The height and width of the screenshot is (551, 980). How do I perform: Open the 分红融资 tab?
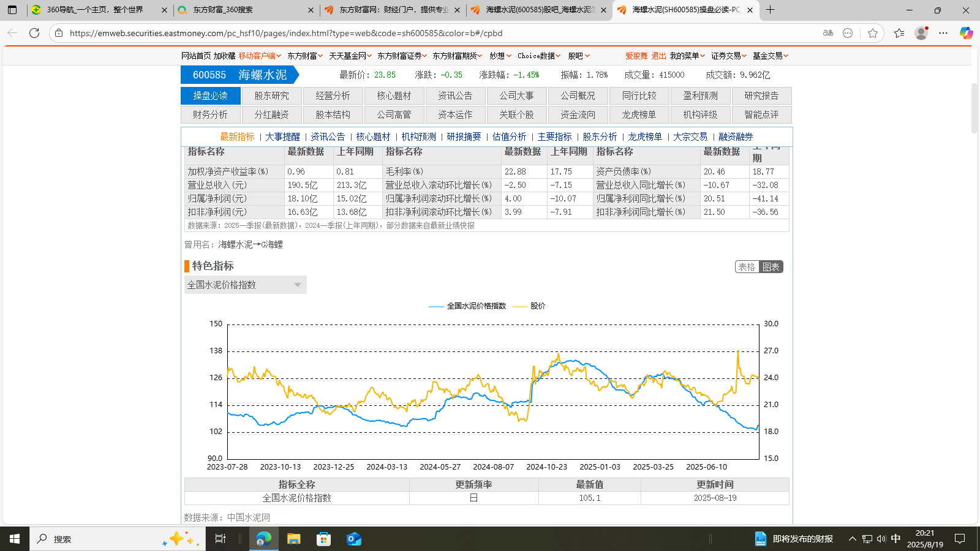271,114
